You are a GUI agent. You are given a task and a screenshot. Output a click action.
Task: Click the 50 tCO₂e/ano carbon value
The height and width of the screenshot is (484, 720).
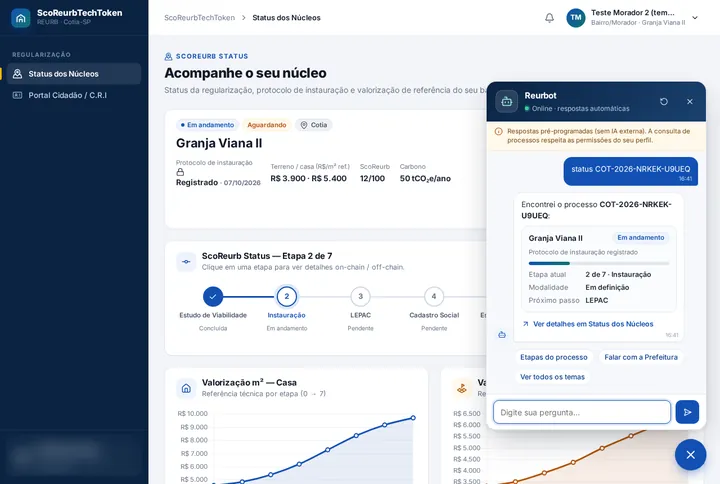tap(425, 178)
